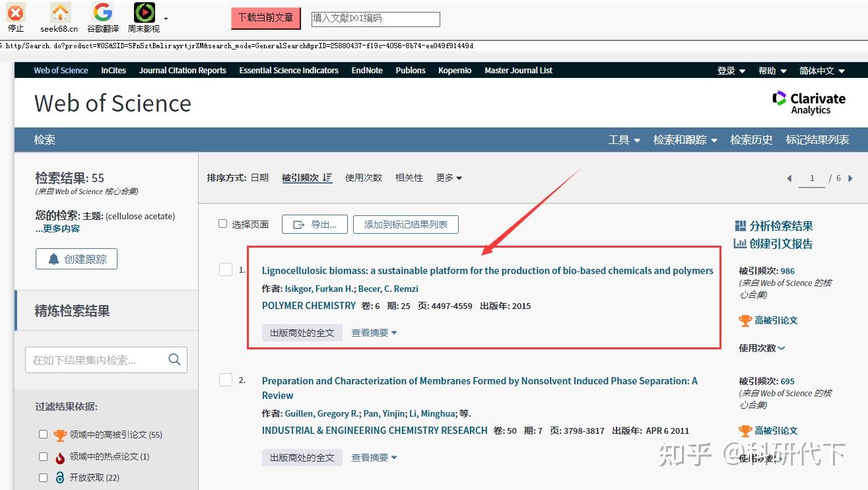Open the Lignocellulosic biomass article title
The height and width of the screenshot is (490, 868).
click(x=488, y=270)
